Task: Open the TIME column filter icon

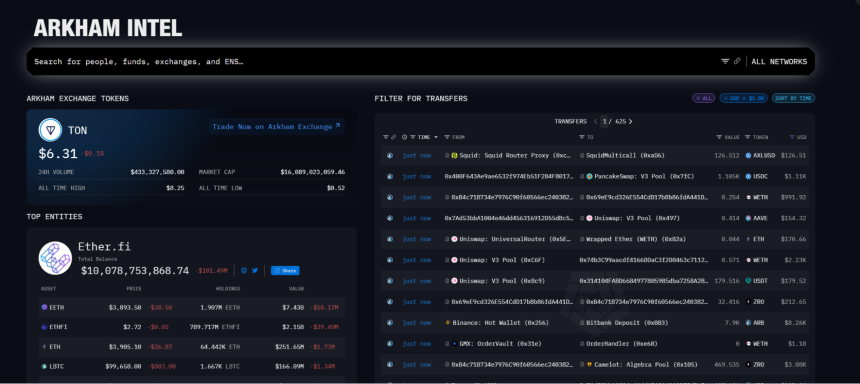Action: (412, 137)
